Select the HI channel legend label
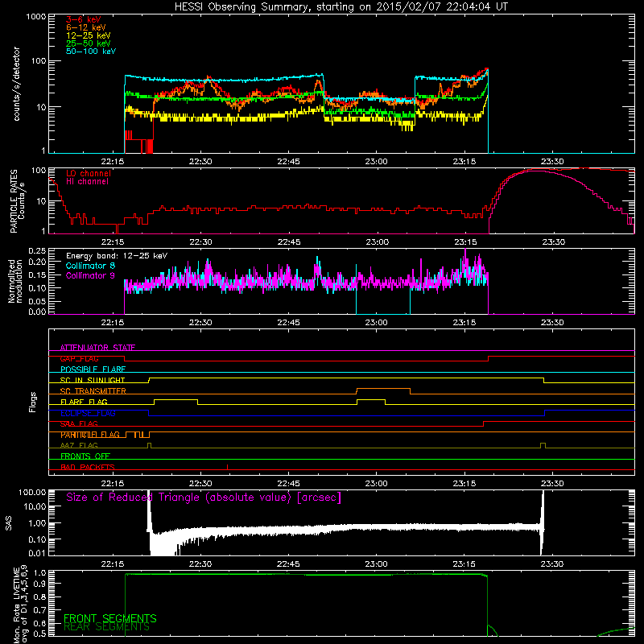Viewport: 644px width, 644px height. [x=88, y=182]
